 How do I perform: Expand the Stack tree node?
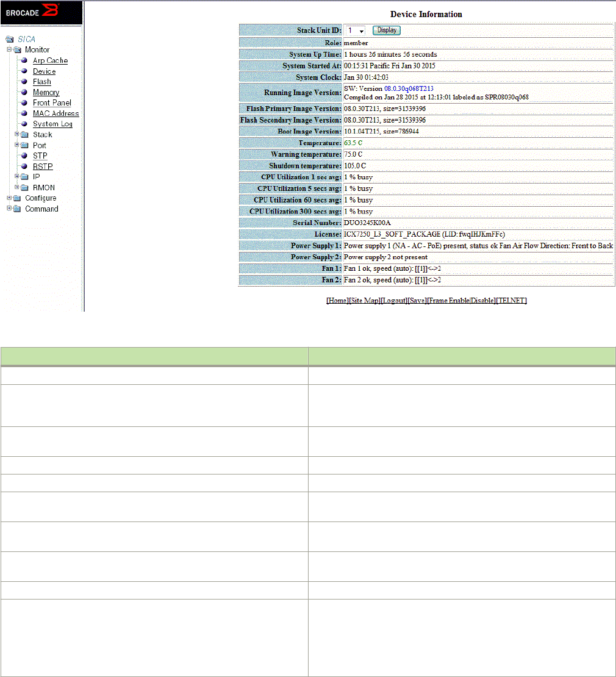pyautogui.click(x=17, y=134)
